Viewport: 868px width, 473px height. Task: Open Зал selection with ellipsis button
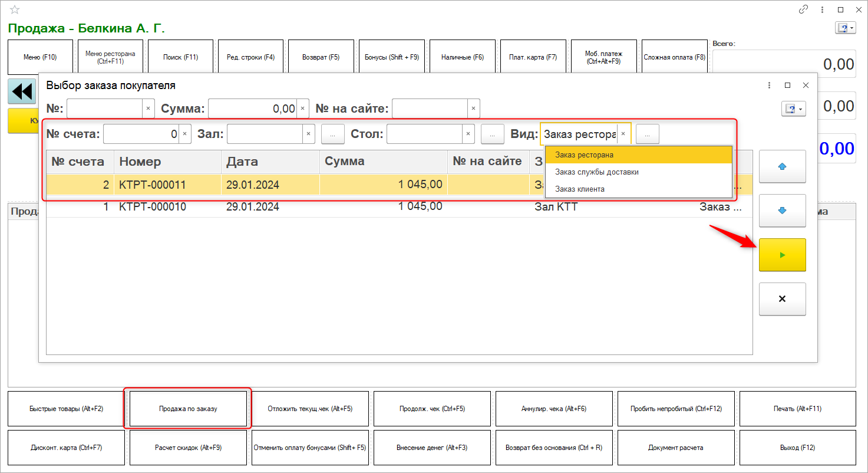333,134
